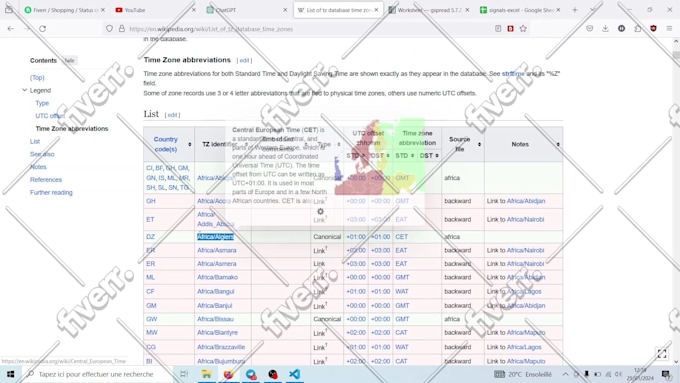
Task: Jump to (Top) in Contents
Action: [37, 78]
